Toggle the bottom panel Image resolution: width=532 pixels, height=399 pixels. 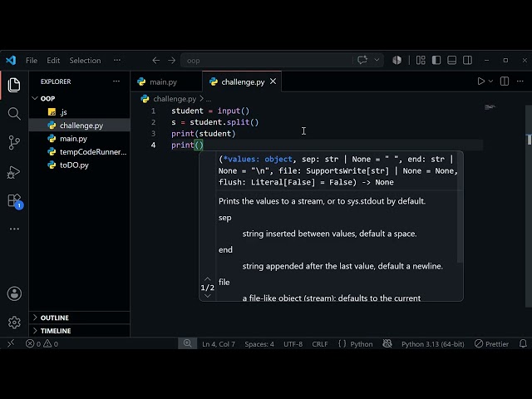click(452, 61)
